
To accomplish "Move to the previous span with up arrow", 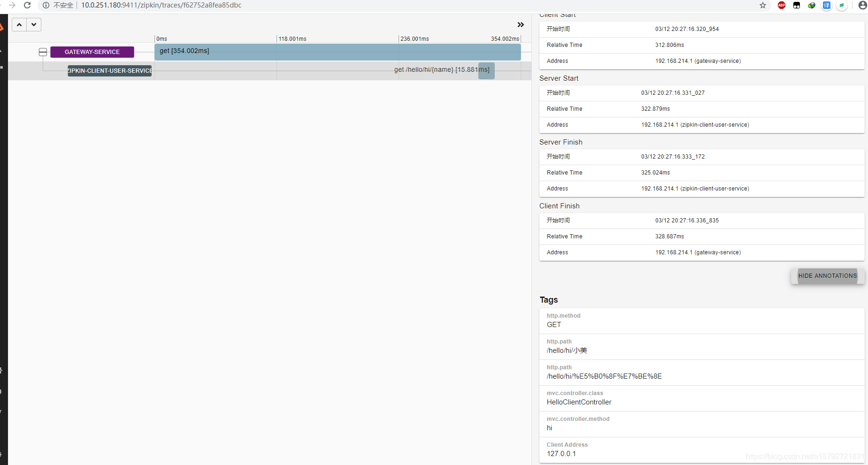I will click(x=19, y=24).
